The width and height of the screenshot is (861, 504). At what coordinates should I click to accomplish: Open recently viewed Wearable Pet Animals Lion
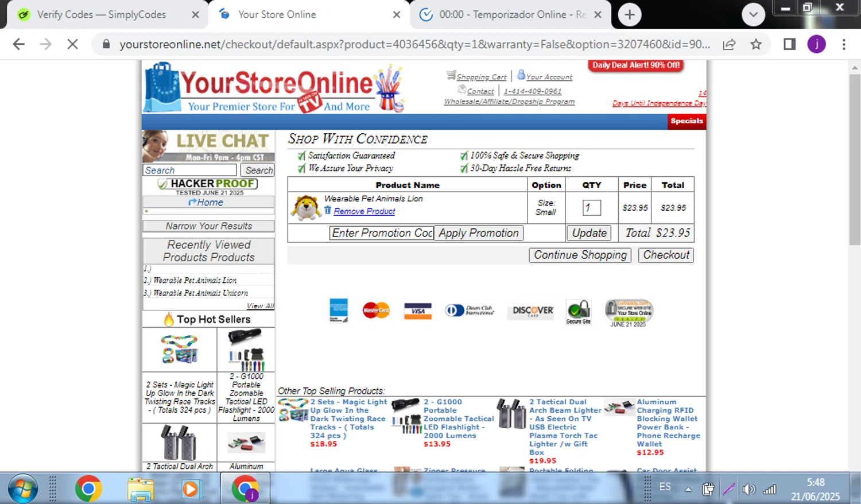[x=195, y=280]
